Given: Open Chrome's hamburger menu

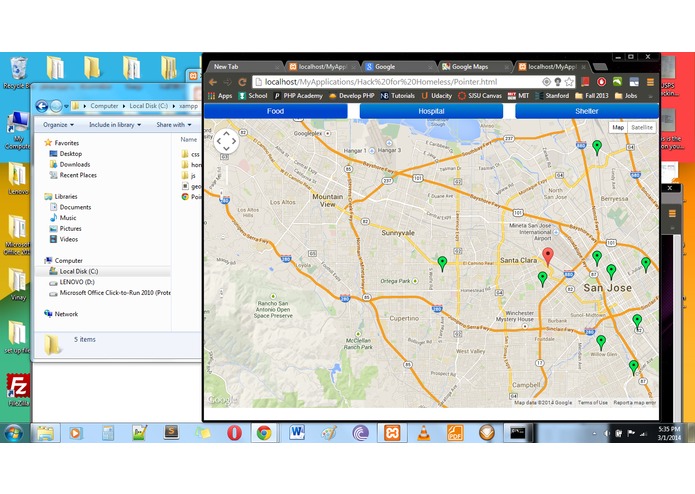Looking at the screenshot, I should point(650,82).
